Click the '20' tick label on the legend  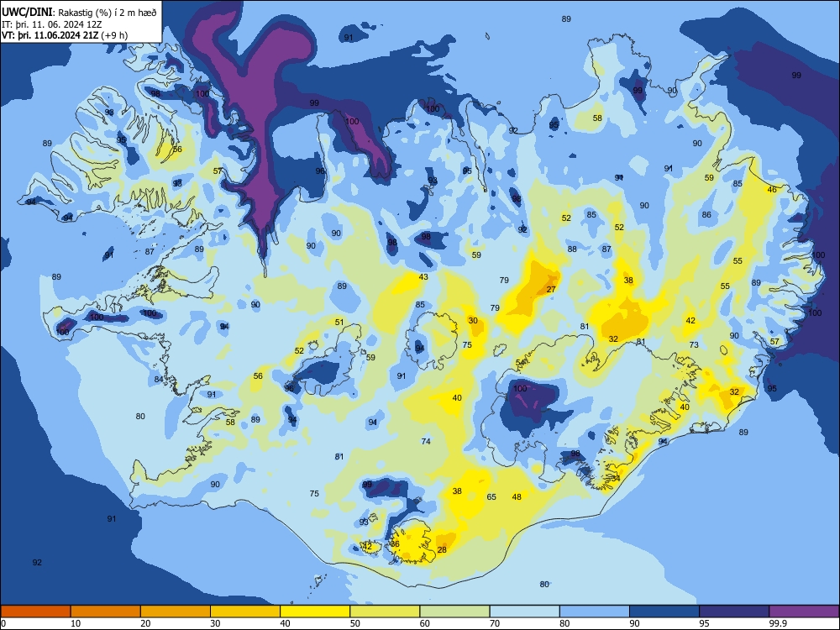pos(145,623)
